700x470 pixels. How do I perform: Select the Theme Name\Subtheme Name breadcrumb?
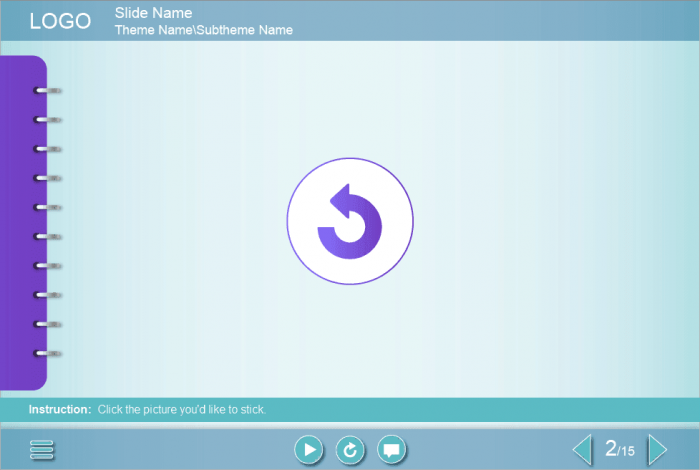203,30
